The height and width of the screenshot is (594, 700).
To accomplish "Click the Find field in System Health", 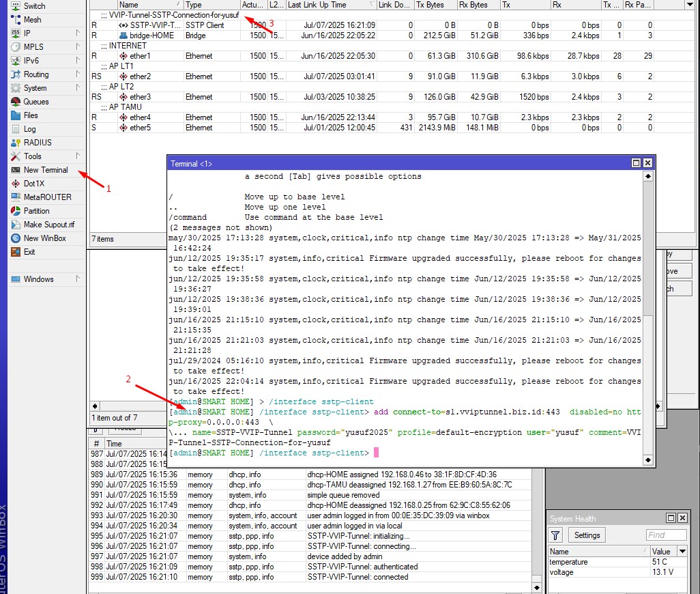I will point(666,535).
